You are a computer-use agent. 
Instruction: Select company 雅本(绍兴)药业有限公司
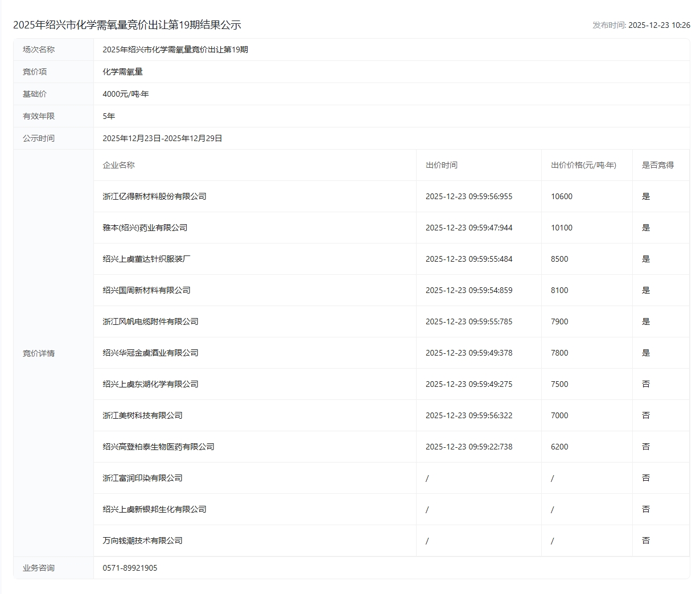[x=145, y=228]
